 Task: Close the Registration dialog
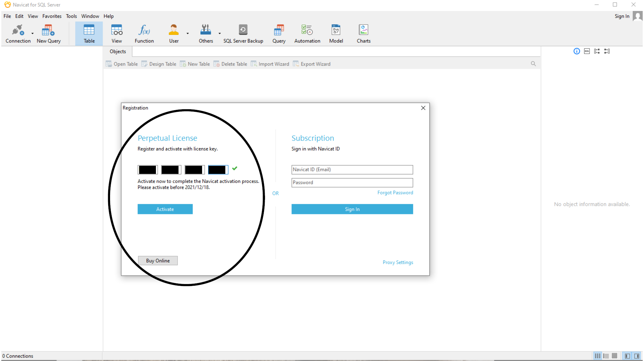click(x=423, y=108)
